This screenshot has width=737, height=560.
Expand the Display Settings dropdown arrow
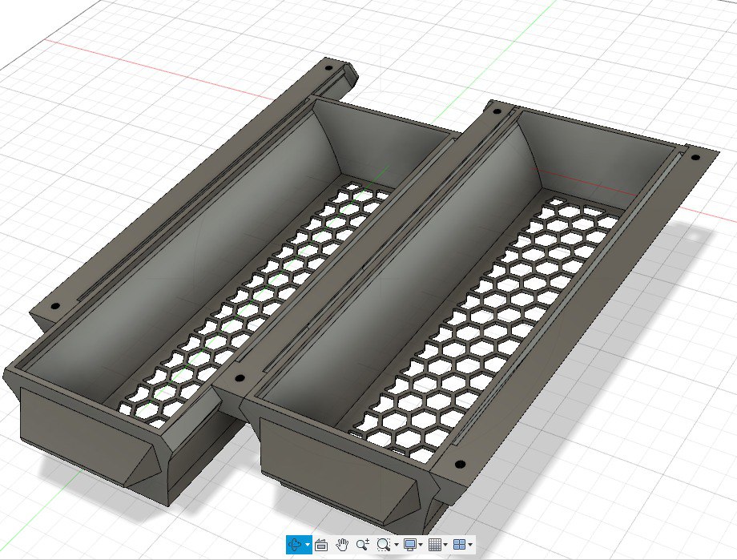pyautogui.click(x=421, y=545)
